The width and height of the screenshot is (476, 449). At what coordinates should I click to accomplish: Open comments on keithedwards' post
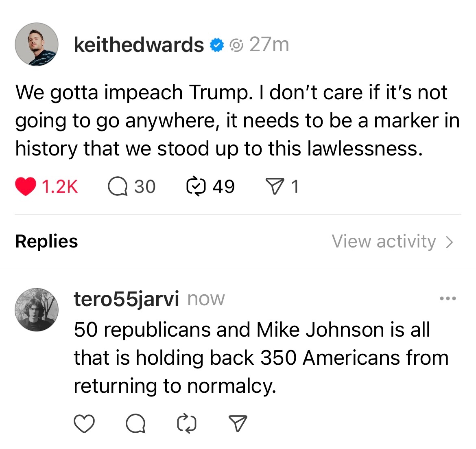tap(118, 187)
